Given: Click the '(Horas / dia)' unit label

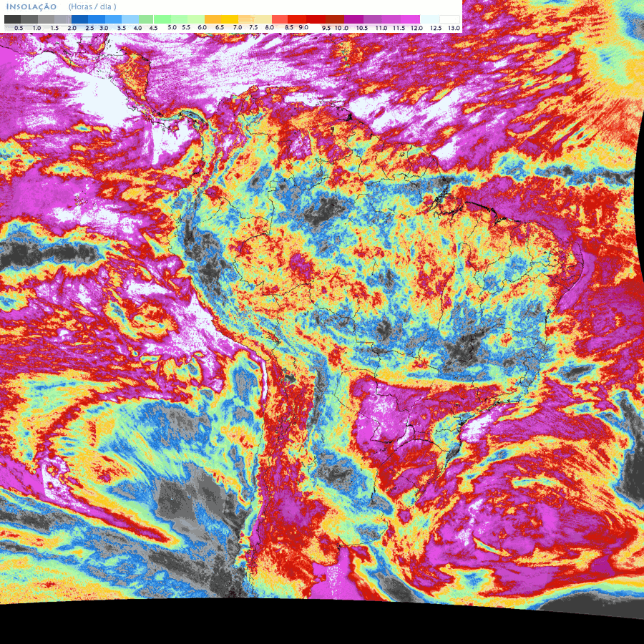Looking at the screenshot, I should [x=92, y=7].
